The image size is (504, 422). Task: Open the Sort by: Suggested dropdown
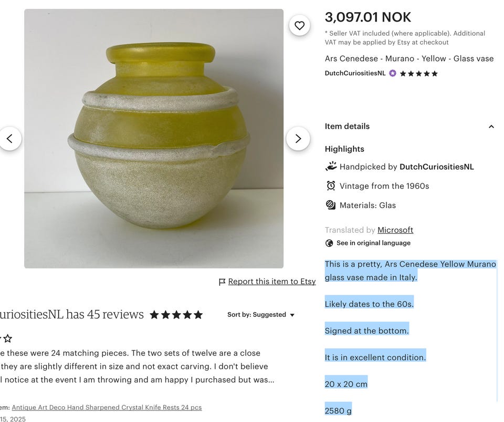click(x=261, y=315)
